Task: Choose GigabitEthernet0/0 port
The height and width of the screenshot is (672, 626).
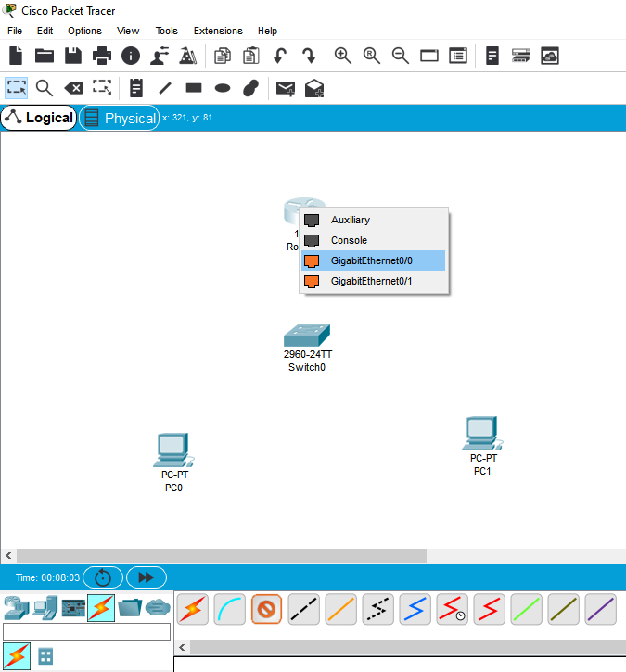Action: click(374, 260)
